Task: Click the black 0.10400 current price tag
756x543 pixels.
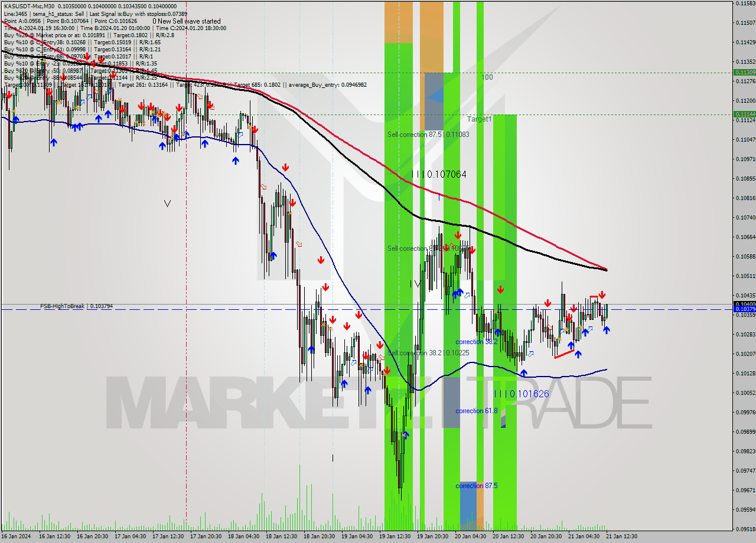Action: [x=744, y=304]
